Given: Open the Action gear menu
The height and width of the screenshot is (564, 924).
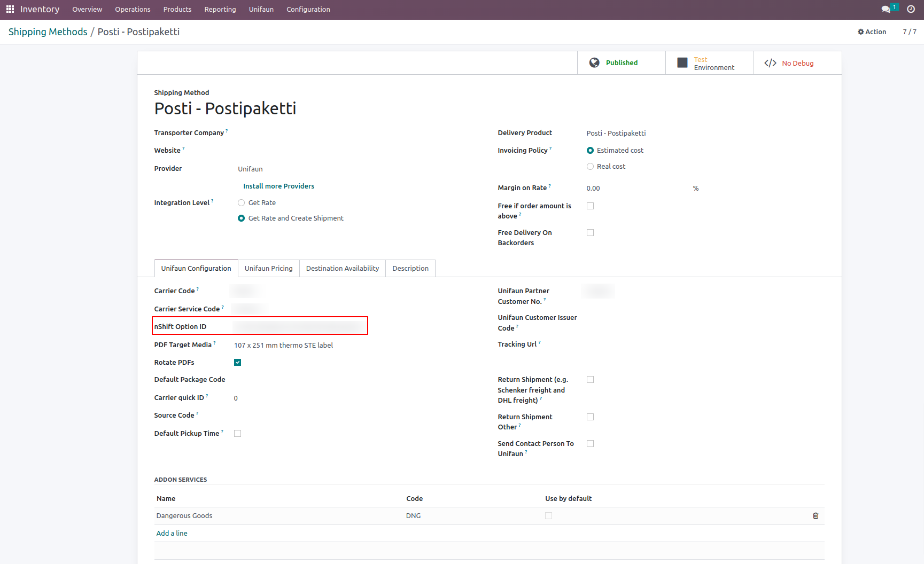Looking at the screenshot, I should pyautogui.click(x=872, y=32).
